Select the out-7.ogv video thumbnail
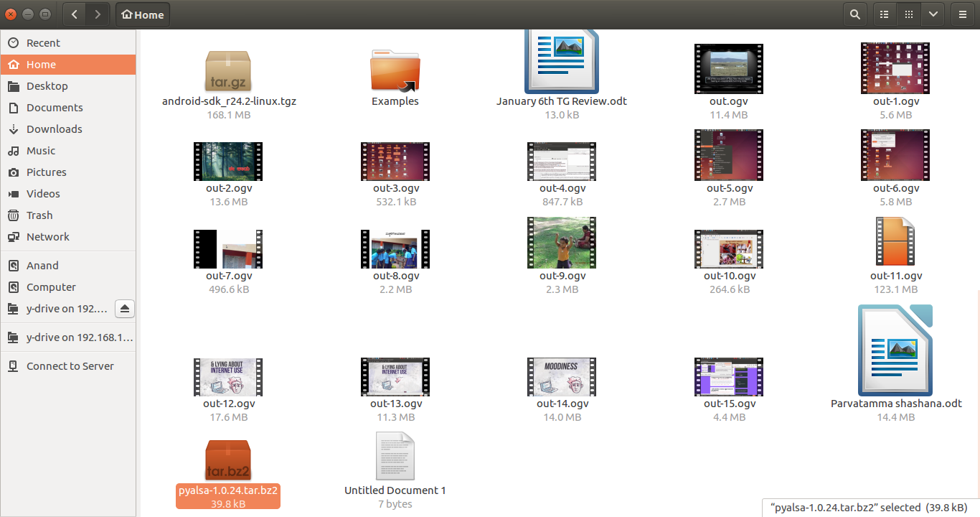 [x=228, y=249]
